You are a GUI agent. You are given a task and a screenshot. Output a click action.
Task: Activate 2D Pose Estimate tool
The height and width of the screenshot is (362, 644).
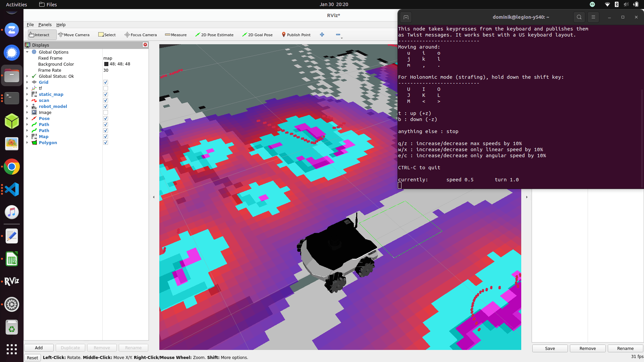coord(214,35)
